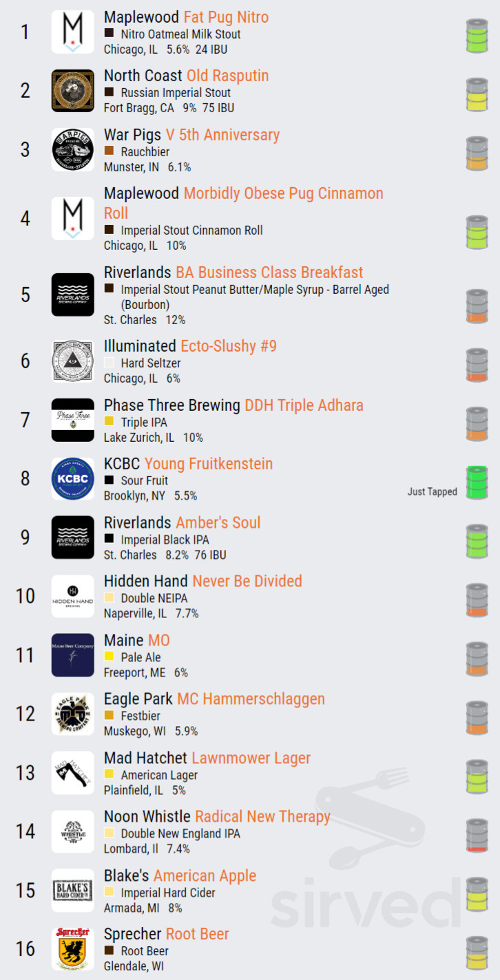Open the Eagle Park Brewing logo

point(72,714)
